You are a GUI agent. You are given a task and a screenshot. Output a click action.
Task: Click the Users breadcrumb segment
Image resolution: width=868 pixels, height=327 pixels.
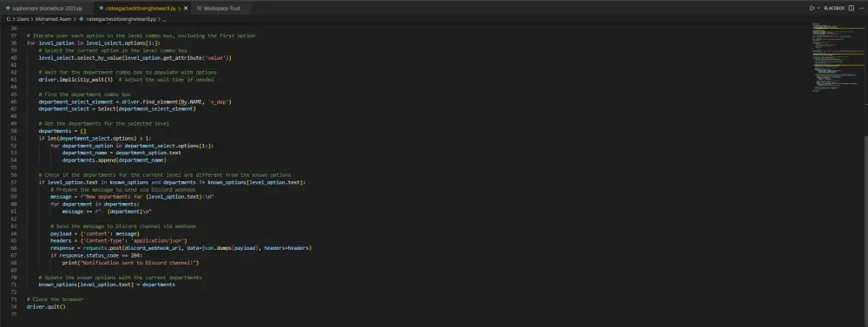[23, 19]
